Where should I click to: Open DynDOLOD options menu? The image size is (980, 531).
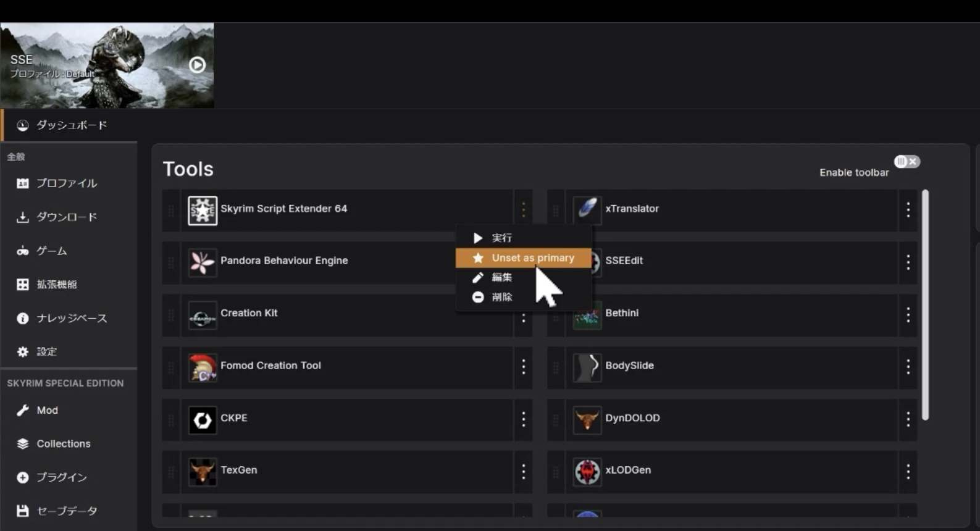(908, 419)
